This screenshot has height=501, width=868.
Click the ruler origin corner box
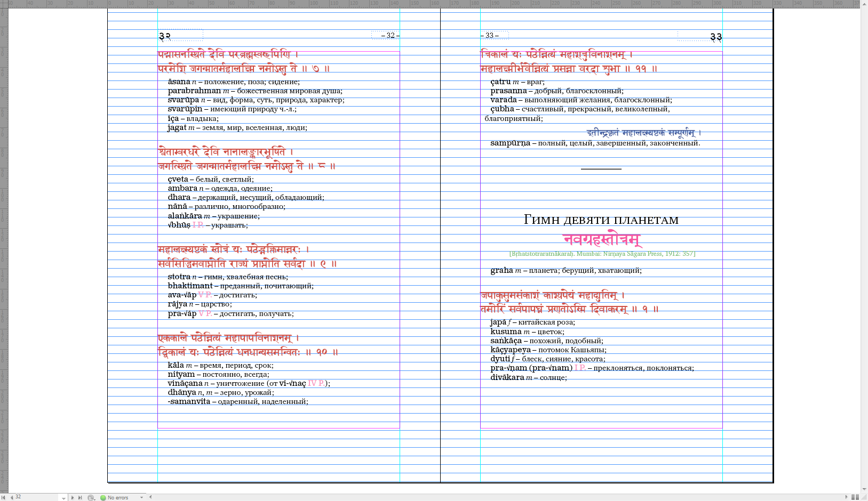click(x=4, y=3)
